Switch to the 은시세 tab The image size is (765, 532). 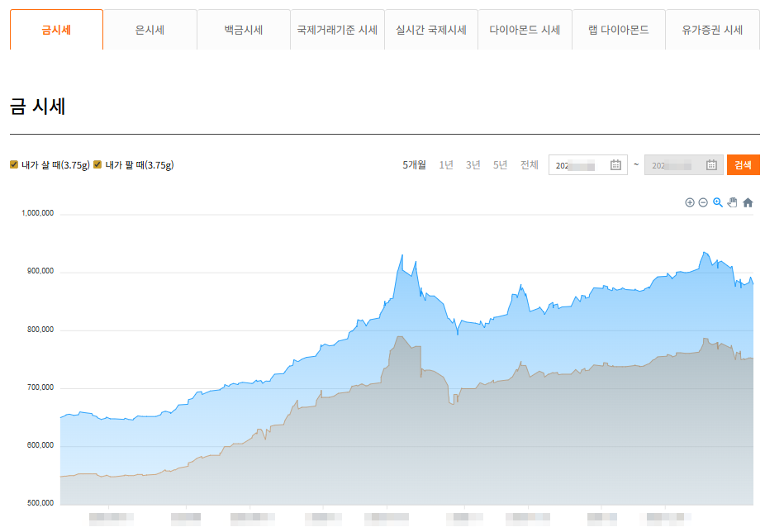coord(149,29)
